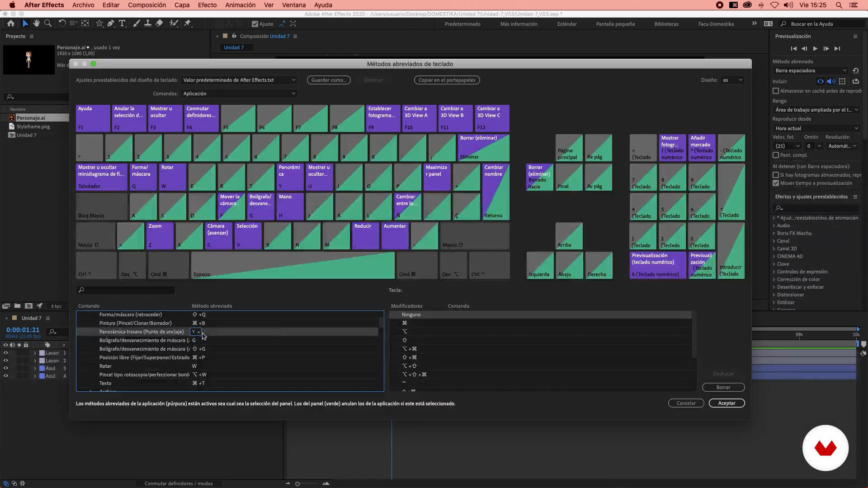Select the Hand tool
Screen dimensions: 868x488
[x=36, y=23]
